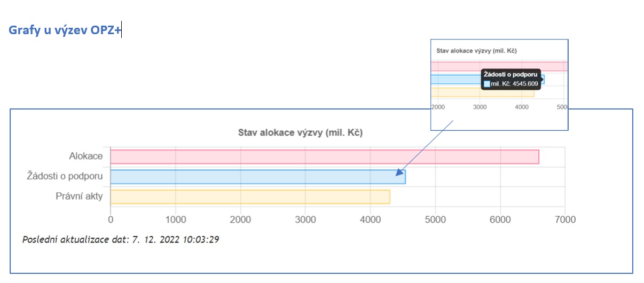Click the 'Právní akty' axis label
Image resolution: width=644 pixels, height=283 pixels.
pyautogui.click(x=79, y=196)
